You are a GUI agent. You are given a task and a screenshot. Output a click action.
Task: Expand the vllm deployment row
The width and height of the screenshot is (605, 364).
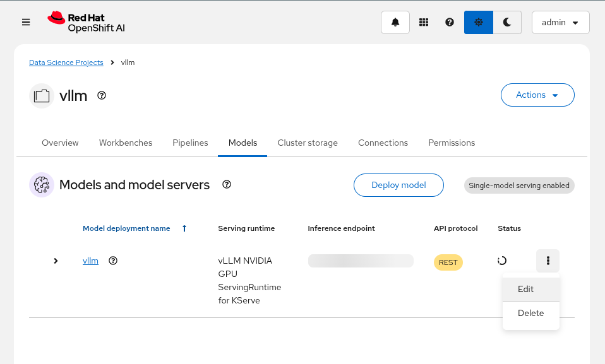pos(56,261)
